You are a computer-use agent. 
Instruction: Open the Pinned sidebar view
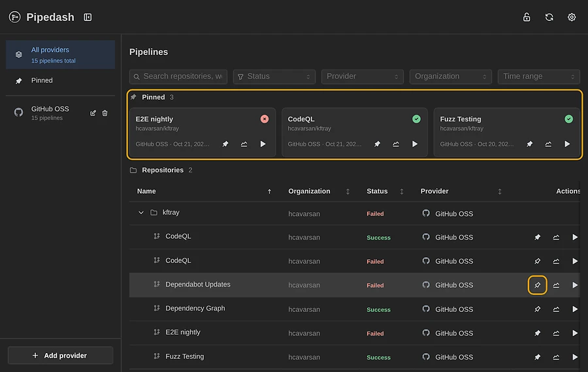60,80
